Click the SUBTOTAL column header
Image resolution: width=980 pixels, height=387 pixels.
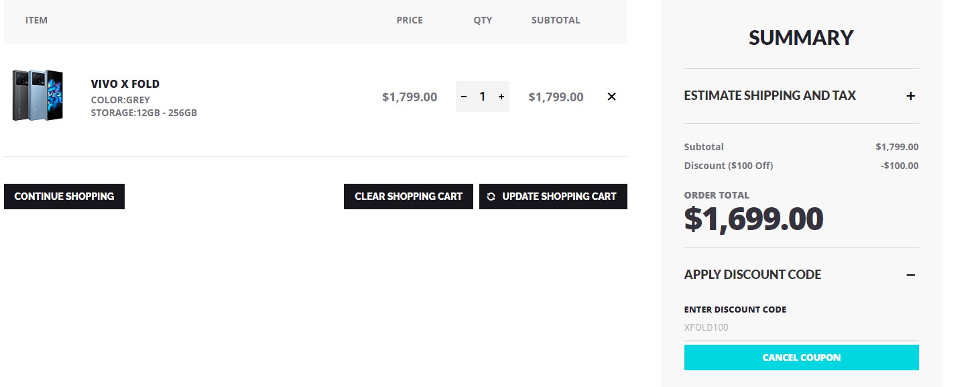tap(556, 20)
